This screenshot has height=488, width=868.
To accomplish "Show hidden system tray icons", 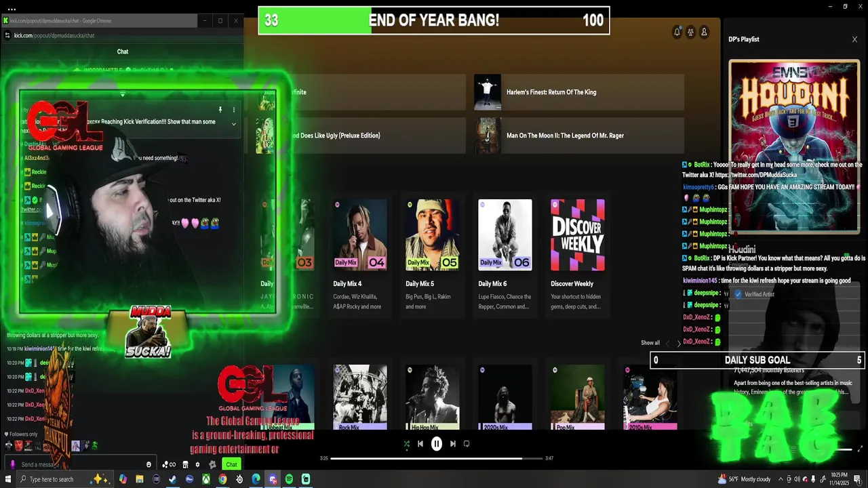I will coord(781,479).
